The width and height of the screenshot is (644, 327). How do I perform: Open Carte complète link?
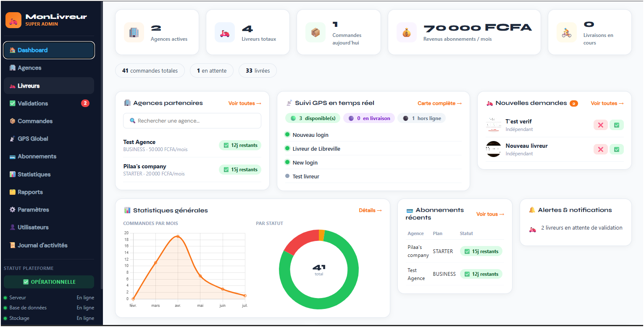pos(439,103)
